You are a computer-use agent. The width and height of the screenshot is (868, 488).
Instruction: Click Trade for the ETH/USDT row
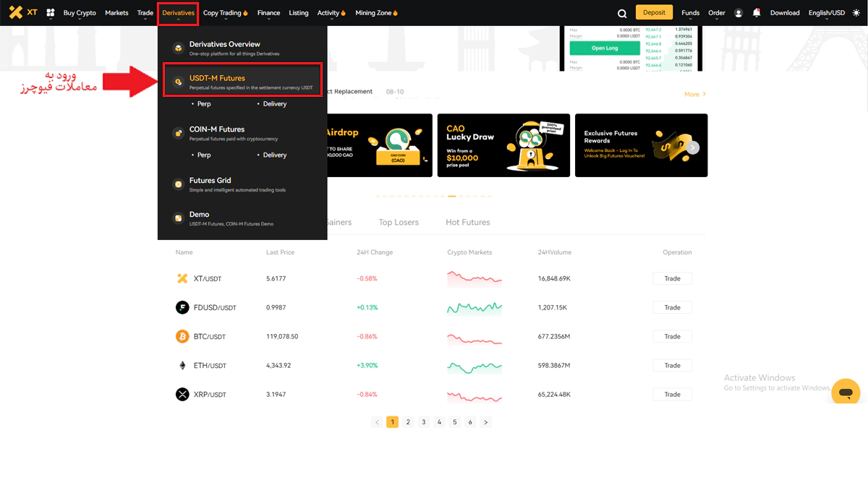(673, 365)
